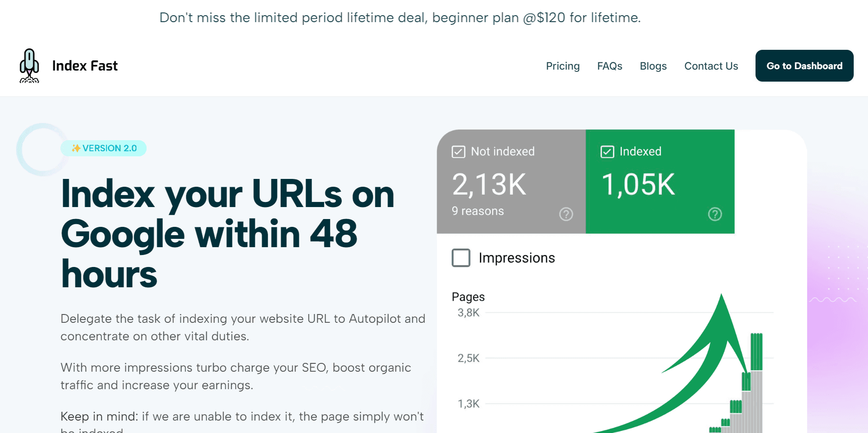Click the lifetime deal banner text

400,18
